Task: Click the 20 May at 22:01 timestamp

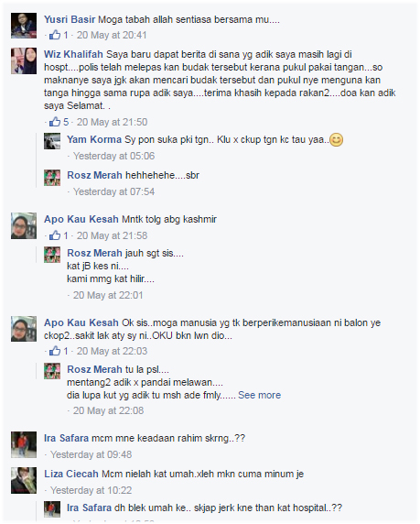Action: (x=108, y=295)
